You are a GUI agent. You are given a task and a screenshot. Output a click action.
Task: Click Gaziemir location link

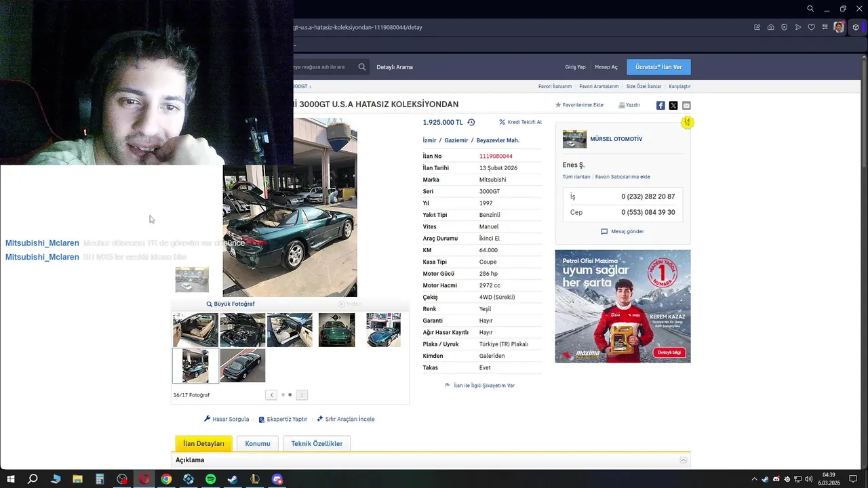click(456, 140)
